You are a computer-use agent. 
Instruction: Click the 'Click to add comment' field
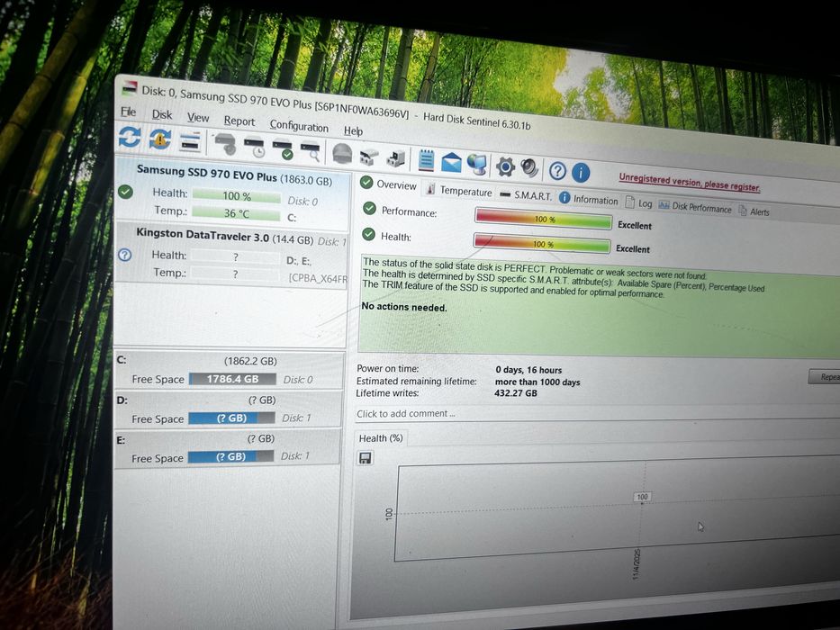pyautogui.click(x=597, y=415)
